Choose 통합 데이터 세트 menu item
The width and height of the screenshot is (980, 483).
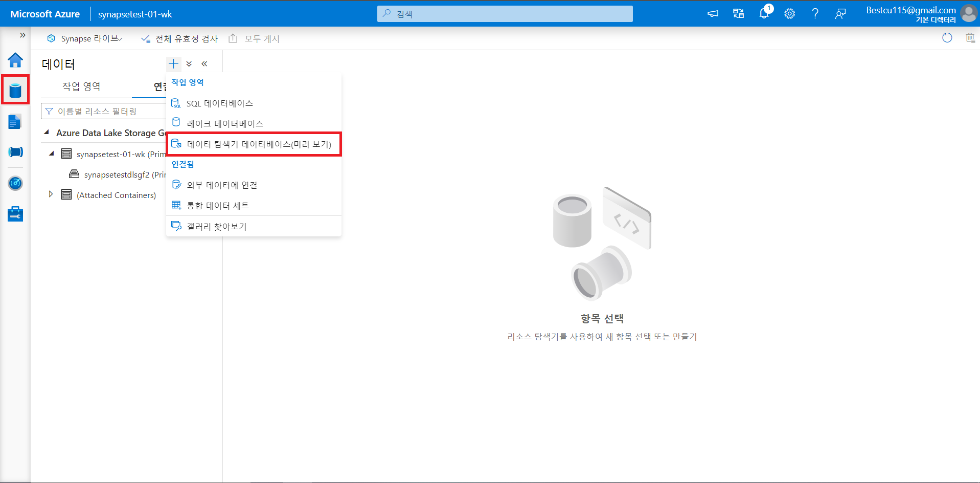click(254, 206)
